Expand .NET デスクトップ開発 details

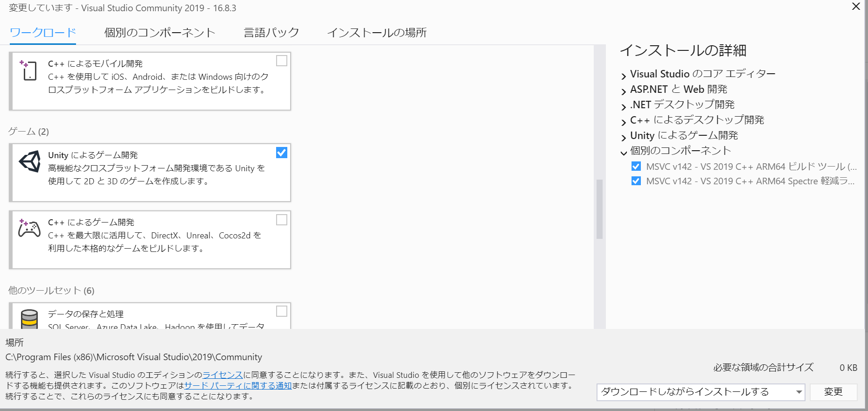pos(624,106)
